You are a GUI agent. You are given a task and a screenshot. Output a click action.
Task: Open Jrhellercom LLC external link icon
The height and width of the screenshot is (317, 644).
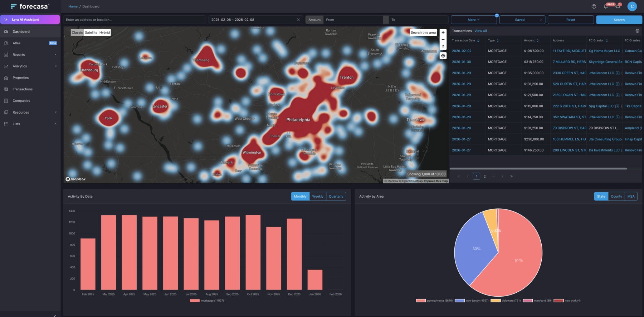pyautogui.click(x=618, y=73)
